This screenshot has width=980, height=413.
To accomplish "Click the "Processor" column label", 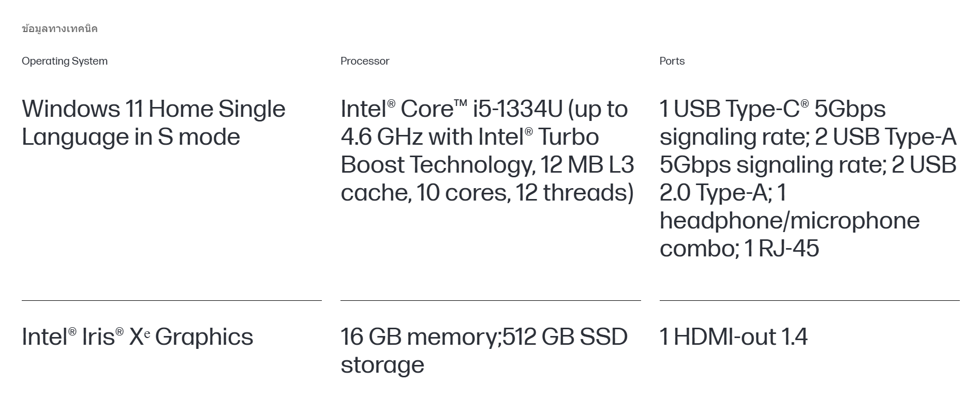I will tap(365, 61).
